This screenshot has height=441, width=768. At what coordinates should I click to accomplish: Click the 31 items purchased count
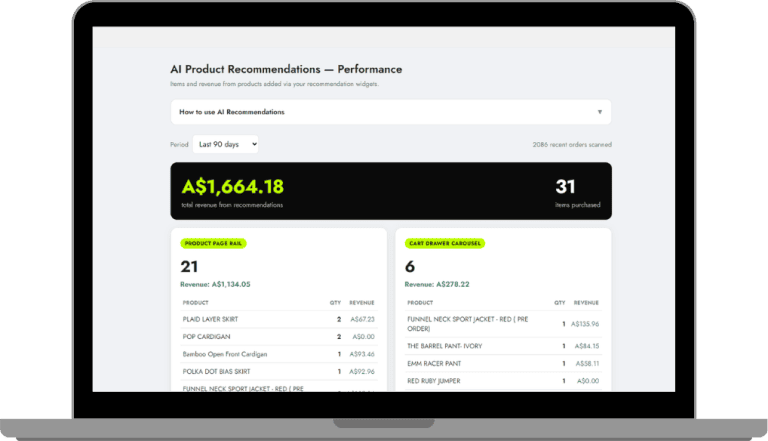565,186
